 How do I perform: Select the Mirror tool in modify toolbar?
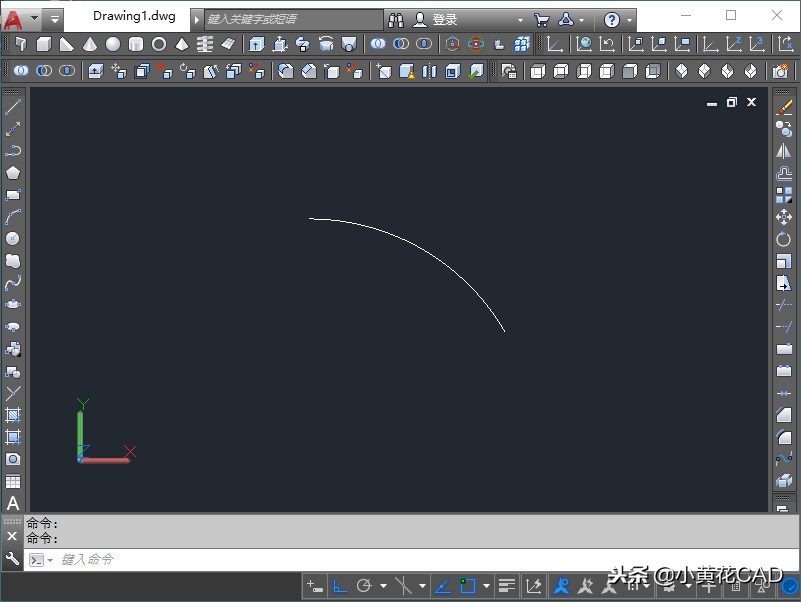(784, 151)
